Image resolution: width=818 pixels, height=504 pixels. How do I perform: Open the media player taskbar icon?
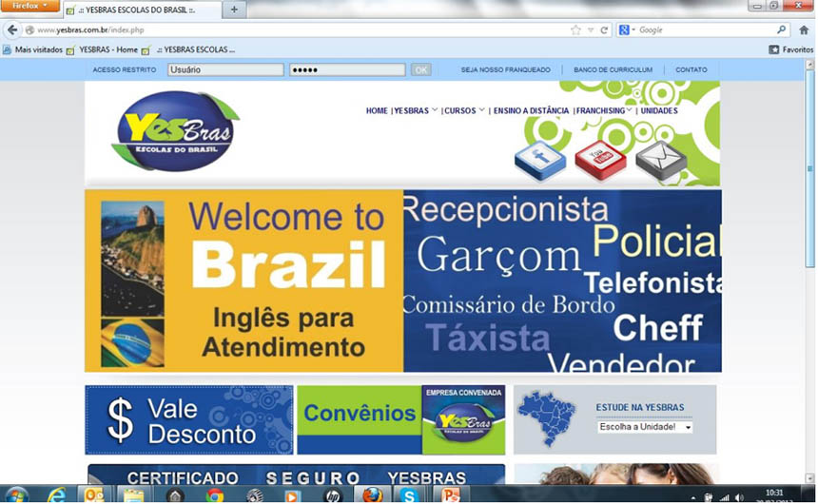[293, 494]
